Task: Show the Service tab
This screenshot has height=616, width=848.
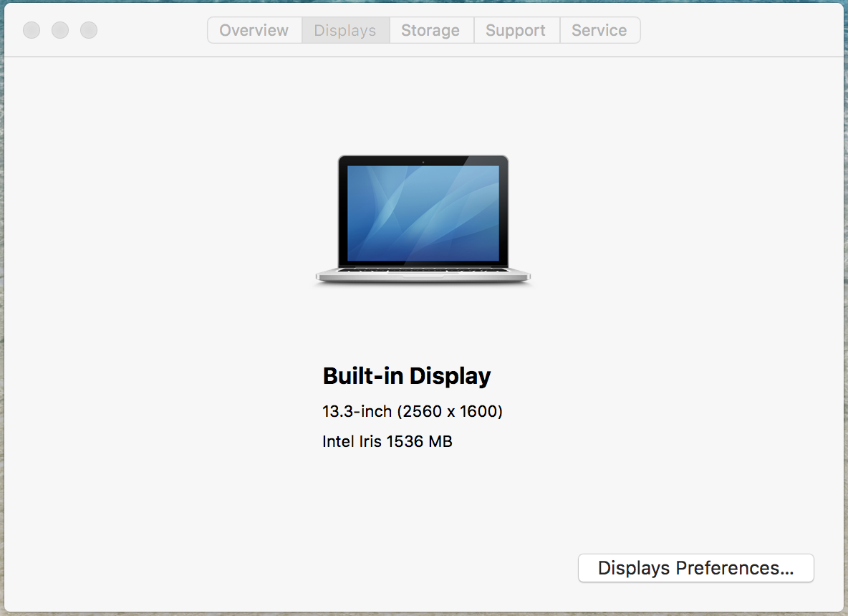Action: 599,31
